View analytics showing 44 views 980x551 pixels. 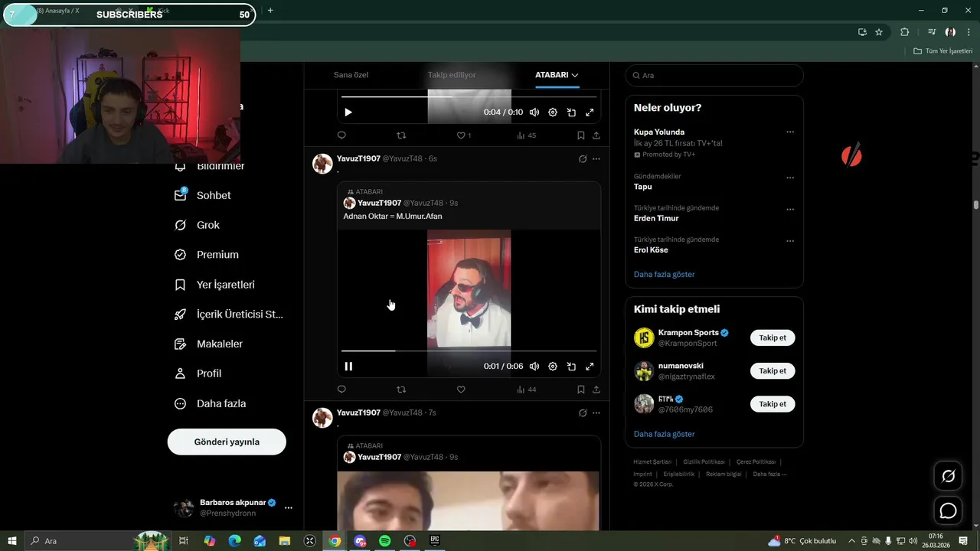[526, 390]
